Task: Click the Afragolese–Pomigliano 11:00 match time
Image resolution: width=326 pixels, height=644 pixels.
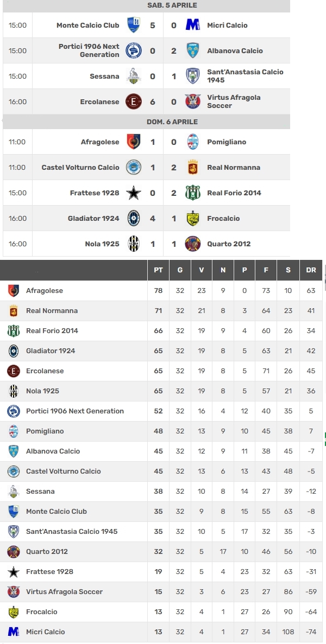Action: coord(17,142)
